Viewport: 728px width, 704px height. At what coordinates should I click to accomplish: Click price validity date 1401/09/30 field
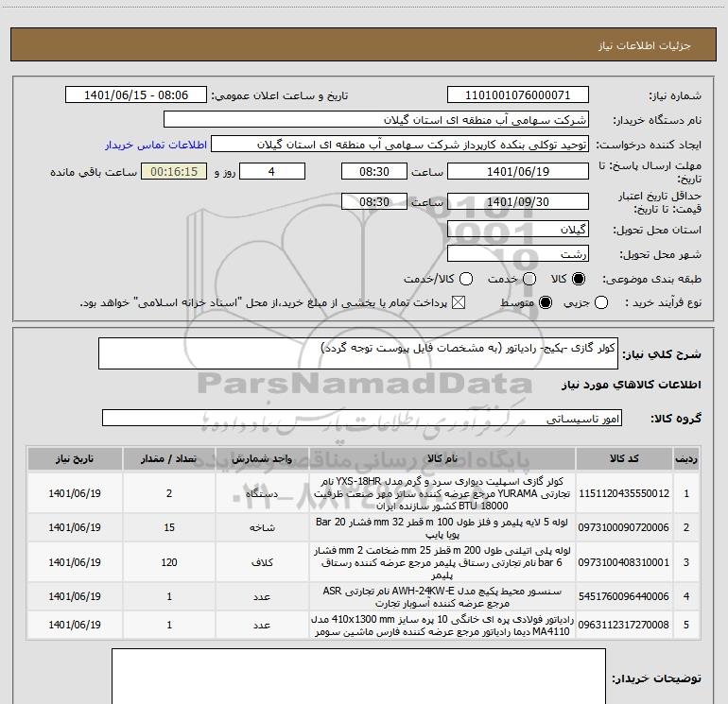point(518,201)
